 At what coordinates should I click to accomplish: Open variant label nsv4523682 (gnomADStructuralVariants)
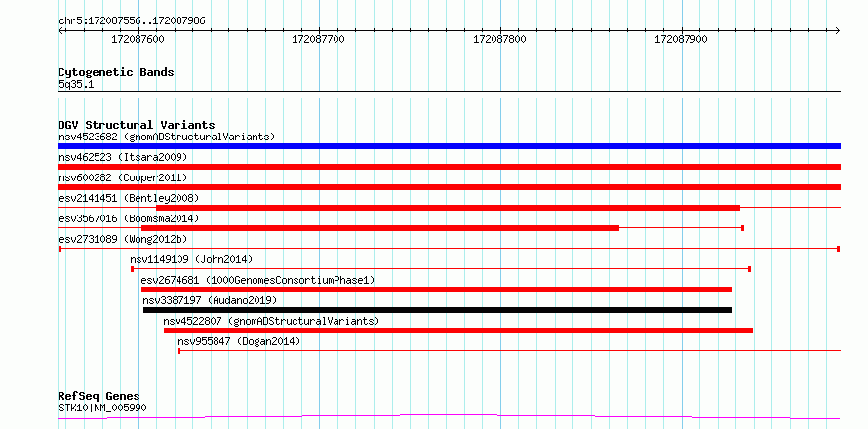[167, 136]
